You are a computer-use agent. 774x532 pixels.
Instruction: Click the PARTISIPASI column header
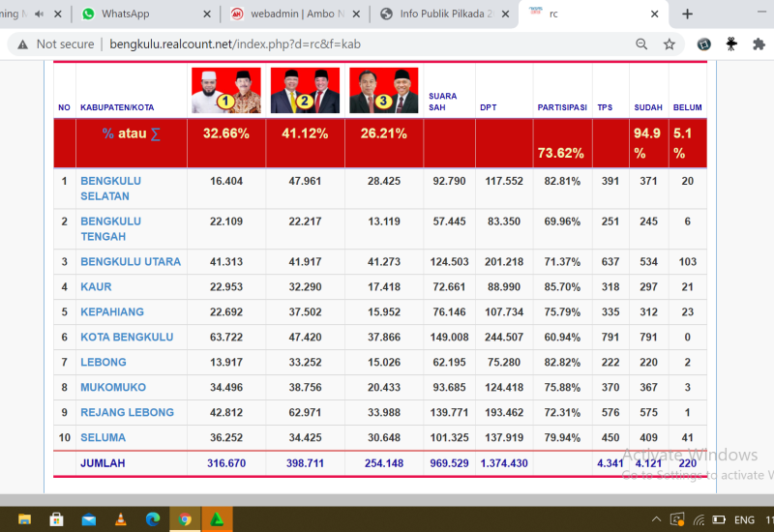(562, 107)
